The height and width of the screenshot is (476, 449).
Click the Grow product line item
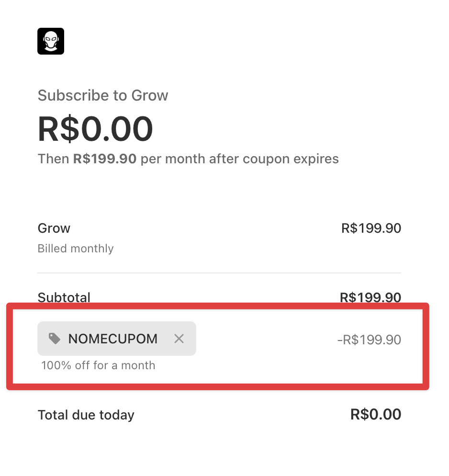pyautogui.click(x=54, y=228)
